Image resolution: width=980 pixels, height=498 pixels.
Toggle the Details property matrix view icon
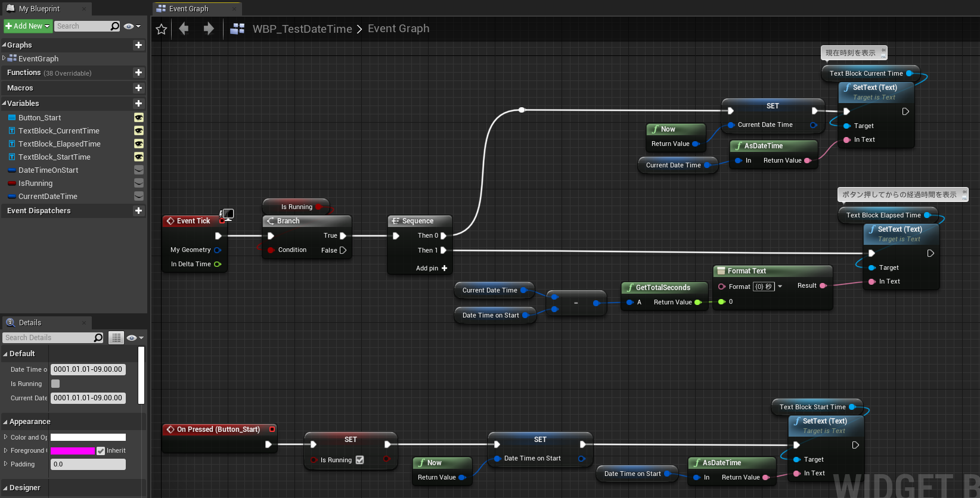tap(116, 338)
